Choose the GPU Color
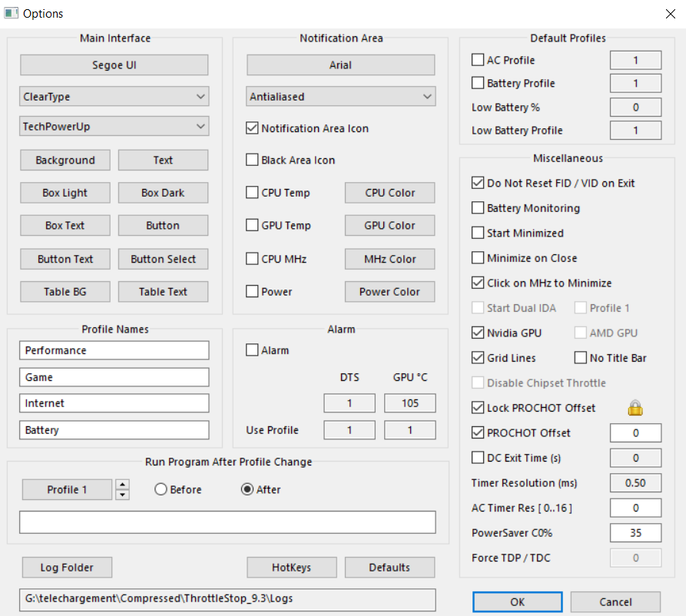The image size is (686, 616). click(389, 225)
